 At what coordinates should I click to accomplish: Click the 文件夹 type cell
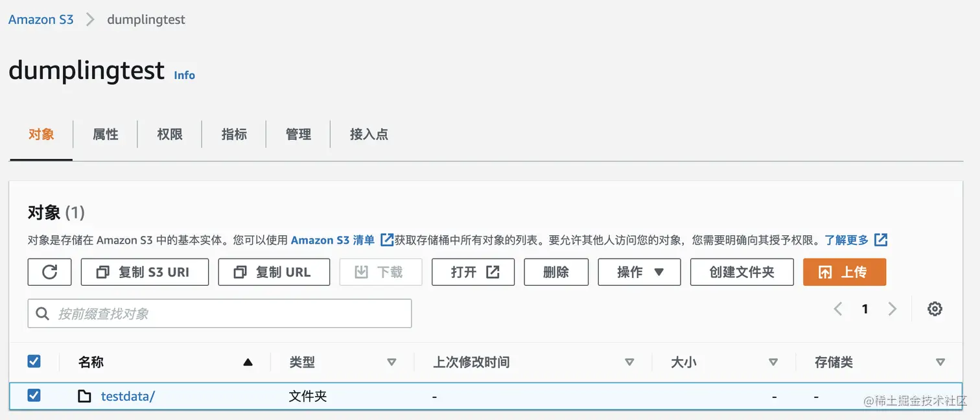(x=308, y=396)
